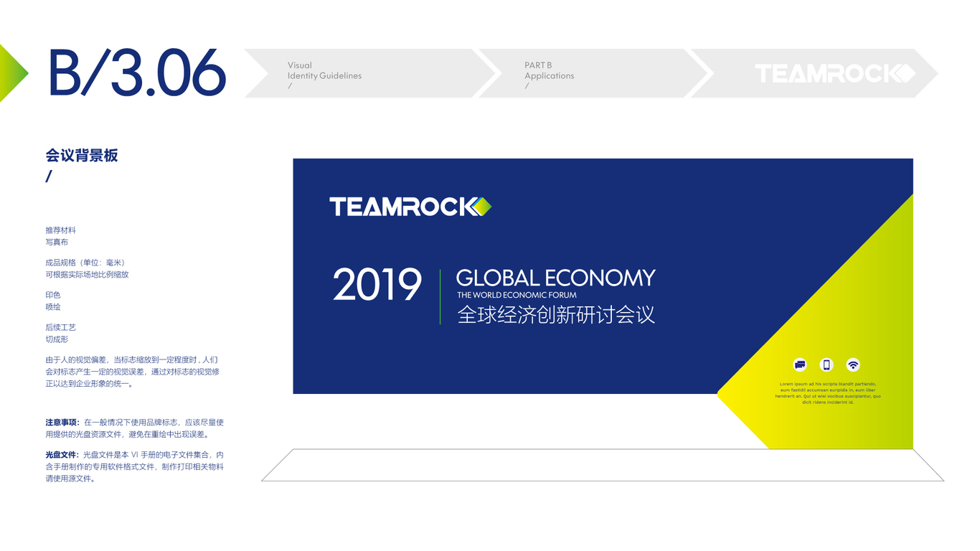Click the white TEAMROCK logo on the blue backdrop
Image resolution: width=980 pixels, height=551 pixels.
pyautogui.click(x=410, y=207)
